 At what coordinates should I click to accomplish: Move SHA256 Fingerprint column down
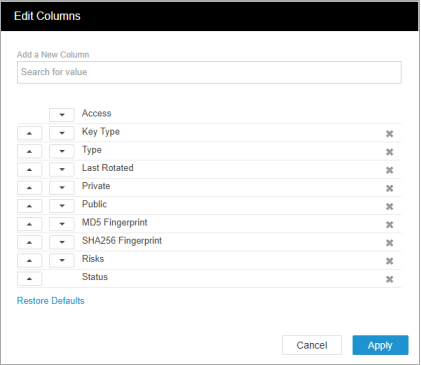62,242
